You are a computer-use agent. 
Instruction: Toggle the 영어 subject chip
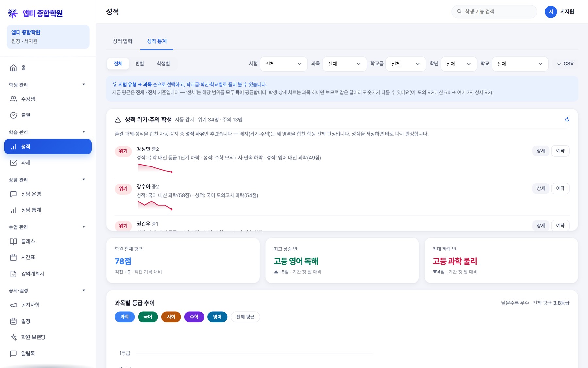(217, 317)
